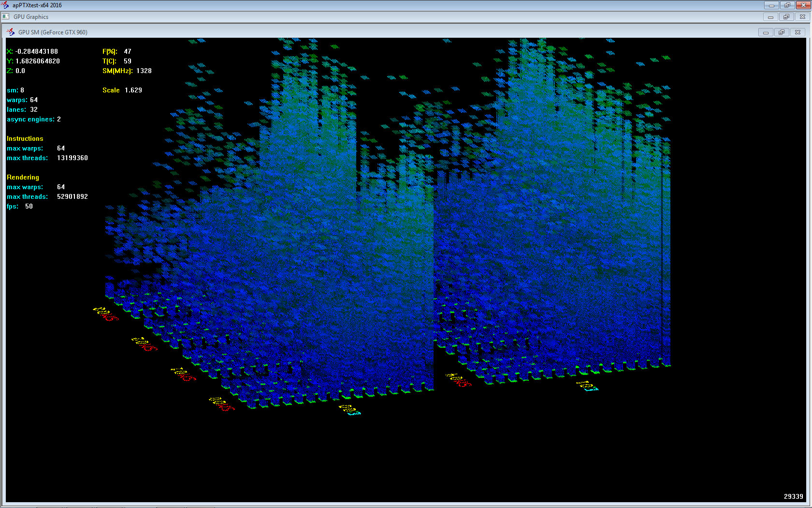Viewport: 812px width, 508px height.
Task: Restore down the apPTXtest-x64 main window
Action: point(787,5)
